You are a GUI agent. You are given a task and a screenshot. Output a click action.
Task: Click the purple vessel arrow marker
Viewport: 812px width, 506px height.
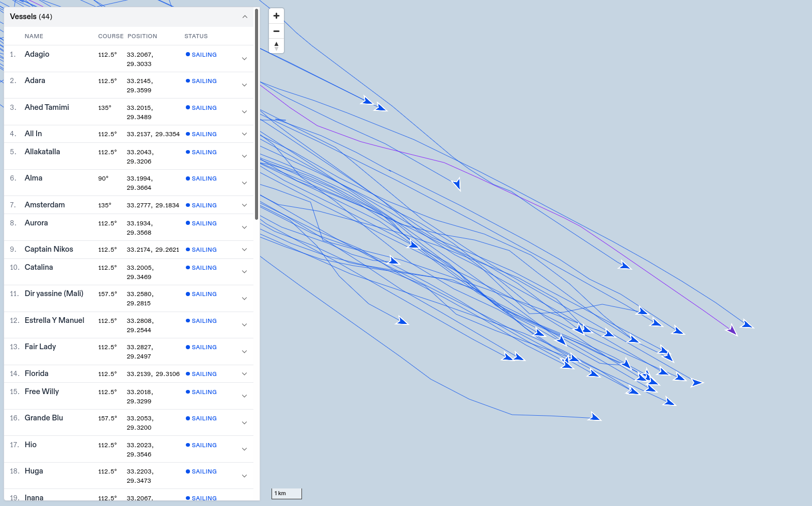(732, 330)
